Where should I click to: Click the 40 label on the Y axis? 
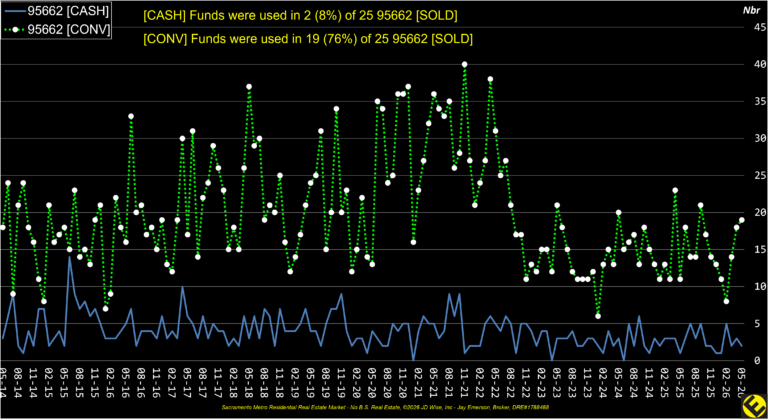click(x=760, y=64)
